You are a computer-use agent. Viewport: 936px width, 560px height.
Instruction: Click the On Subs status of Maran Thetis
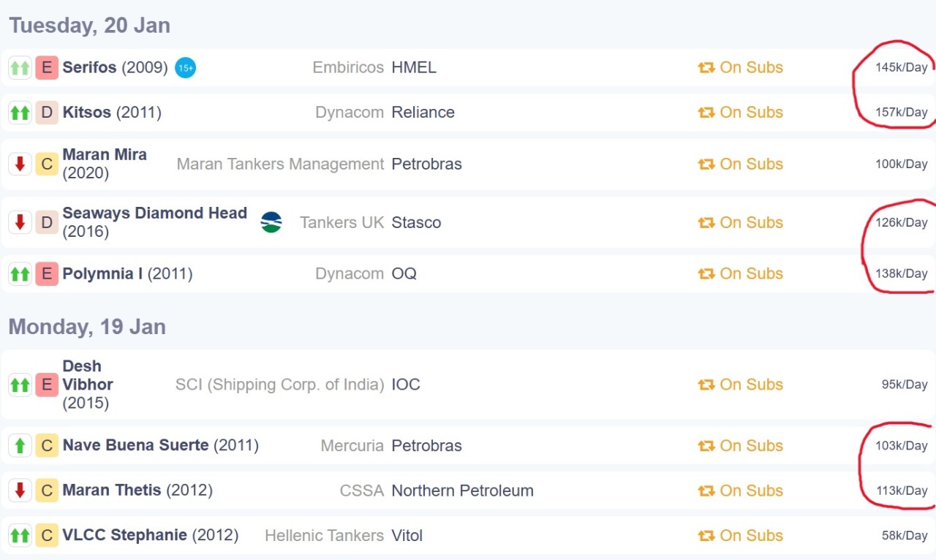[741, 491]
